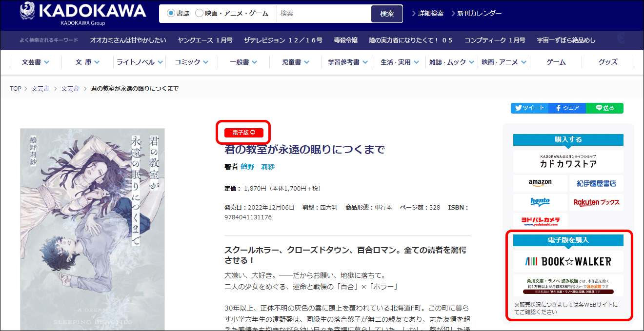Screen dimensions: 644x331
Task: Expand the 生活・実用 category dropdown
Action: coord(400,62)
